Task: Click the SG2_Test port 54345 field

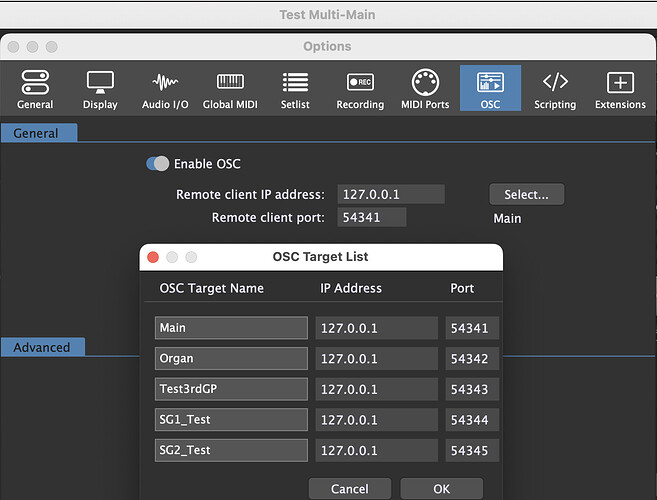Action: pos(471,450)
